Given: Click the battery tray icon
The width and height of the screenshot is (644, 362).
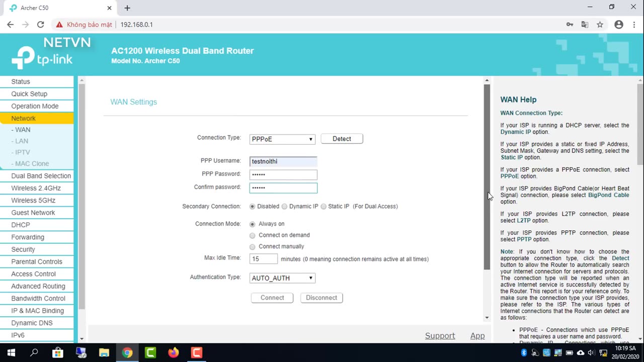Looking at the screenshot, I should click(x=569, y=352).
